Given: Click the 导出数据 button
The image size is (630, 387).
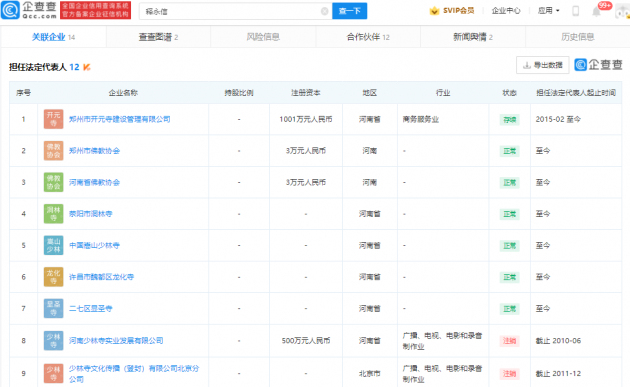Looking at the screenshot, I should coord(542,65).
